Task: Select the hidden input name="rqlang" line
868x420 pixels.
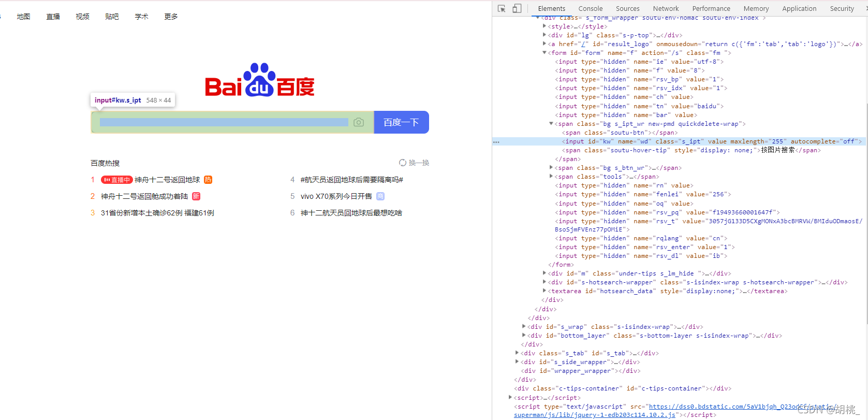Action: click(641, 238)
